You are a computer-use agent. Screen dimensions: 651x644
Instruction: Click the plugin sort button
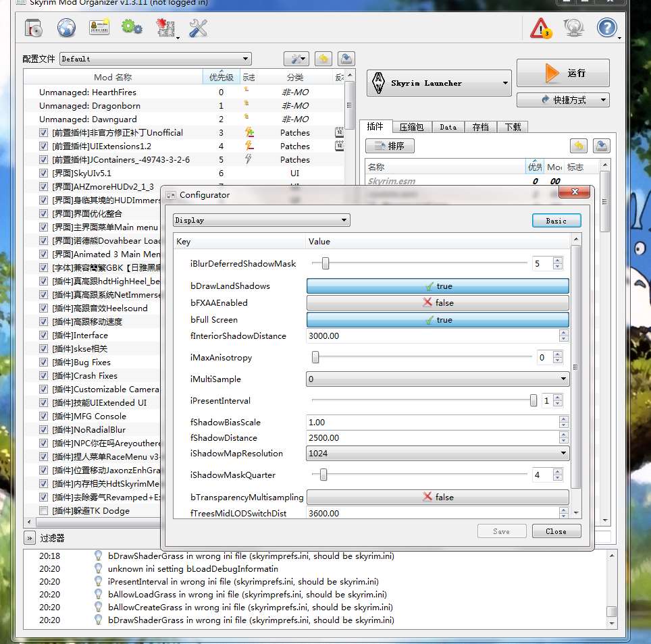[390, 146]
